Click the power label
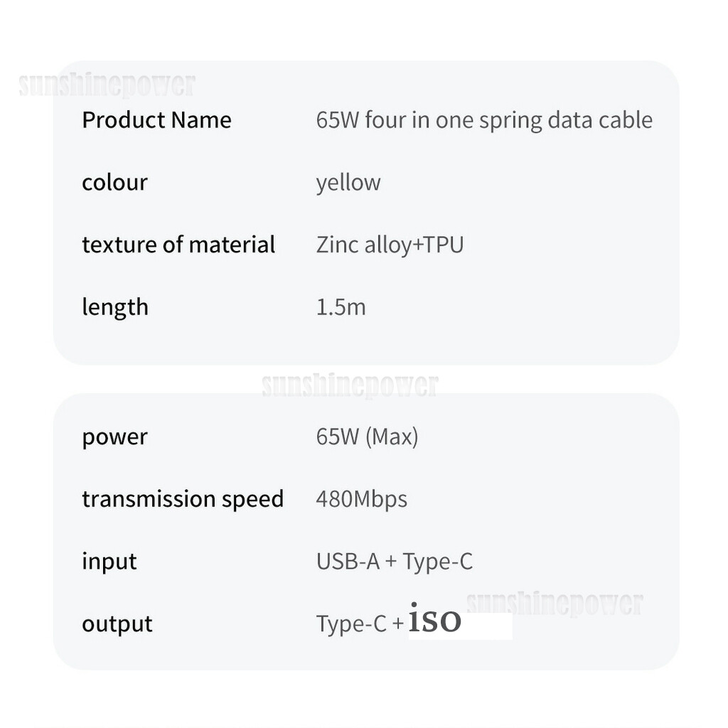 [x=114, y=437]
